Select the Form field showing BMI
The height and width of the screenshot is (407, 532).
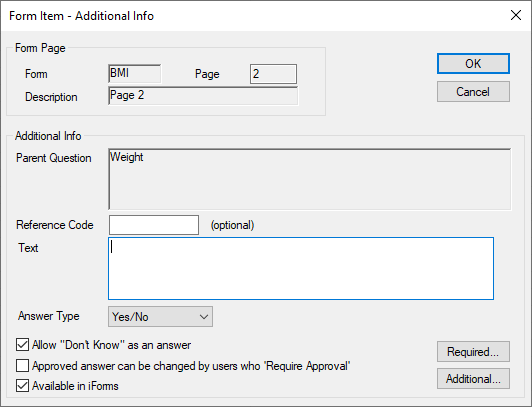click(x=135, y=74)
